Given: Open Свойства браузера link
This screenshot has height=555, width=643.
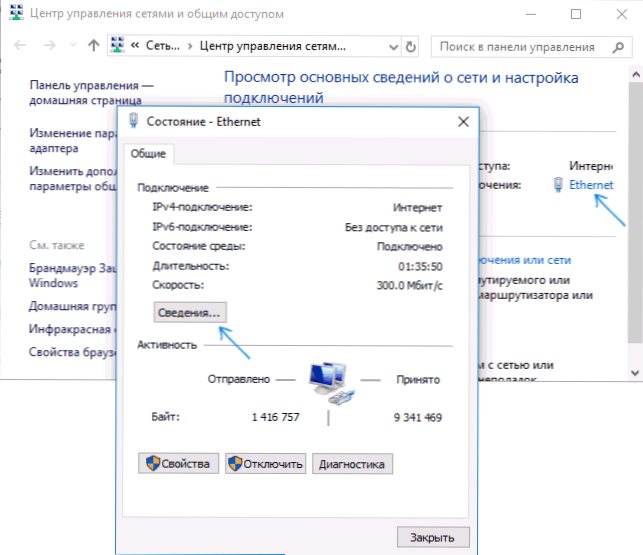Looking at the screenshot, I should tap(73, 352).
